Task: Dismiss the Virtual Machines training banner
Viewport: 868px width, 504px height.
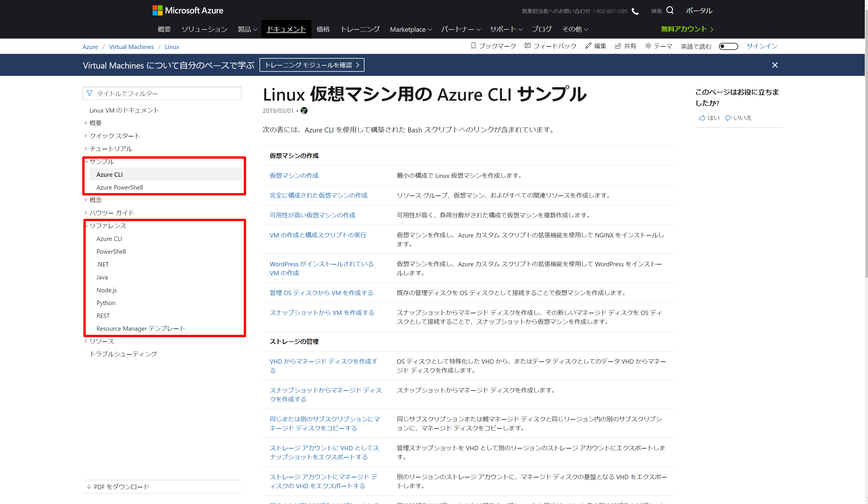Action: pos(775,65)
